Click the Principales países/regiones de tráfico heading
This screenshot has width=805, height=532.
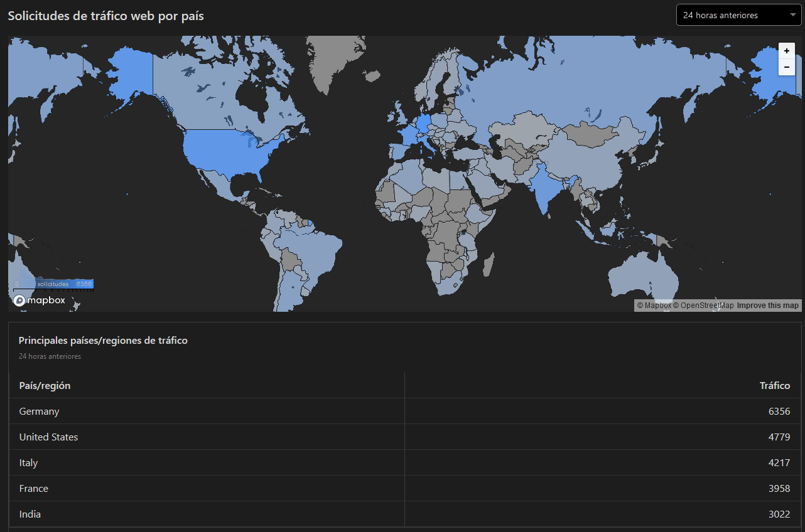pyautogui.click(x=103, y=341)
